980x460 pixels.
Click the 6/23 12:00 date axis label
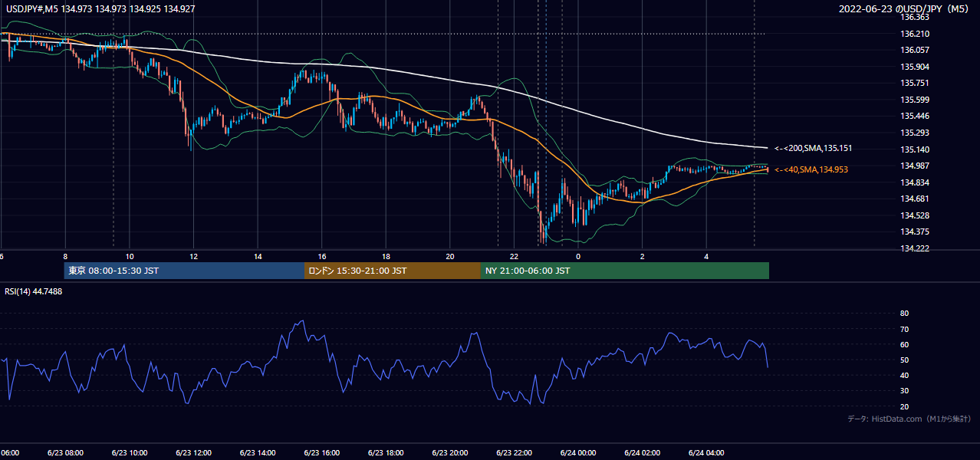click(x=193, y=452)
